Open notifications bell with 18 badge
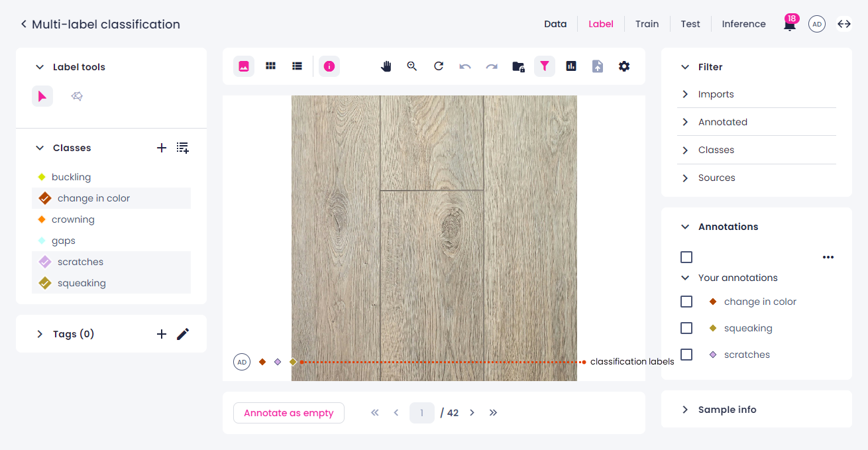Viewport: 868px width, 450px height. [790, 23]
